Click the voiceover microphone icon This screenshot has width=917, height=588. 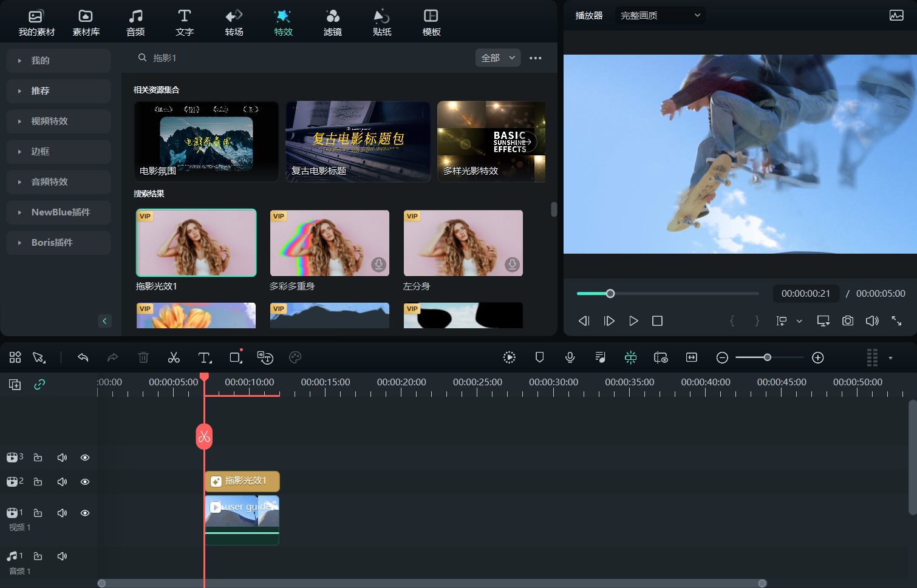click(x=570, y=357)
